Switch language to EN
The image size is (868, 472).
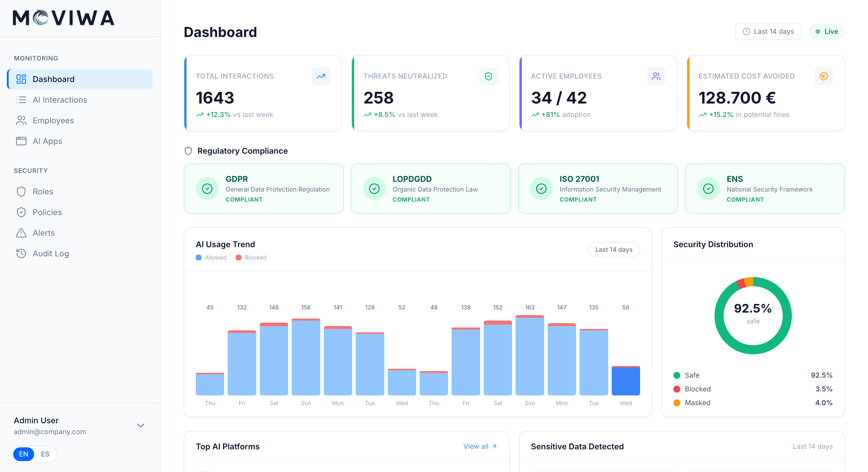pos(24,454)
